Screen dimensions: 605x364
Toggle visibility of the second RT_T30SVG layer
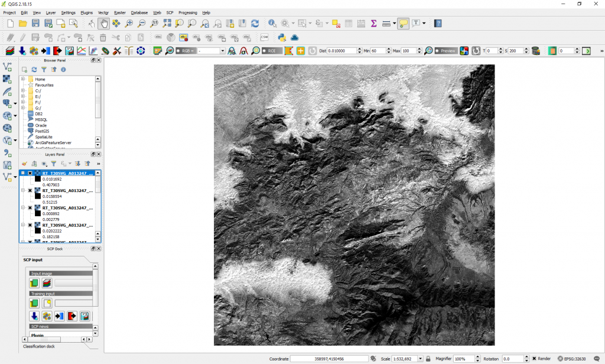30,191
